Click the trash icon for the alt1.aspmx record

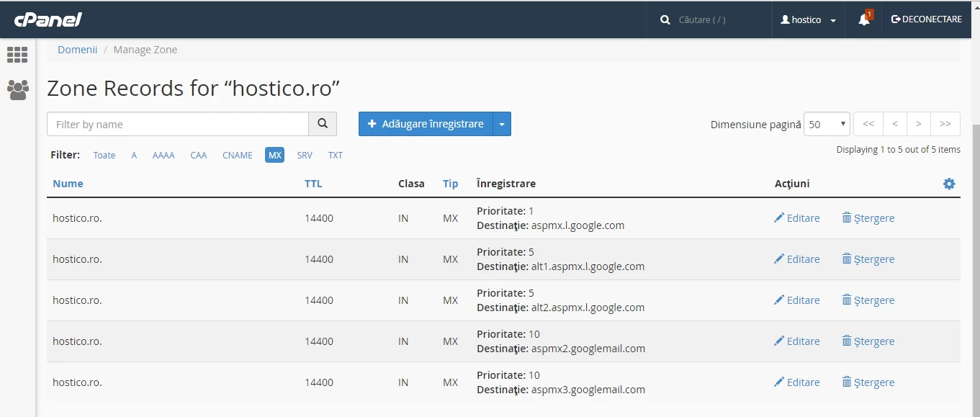coord(846,259)
